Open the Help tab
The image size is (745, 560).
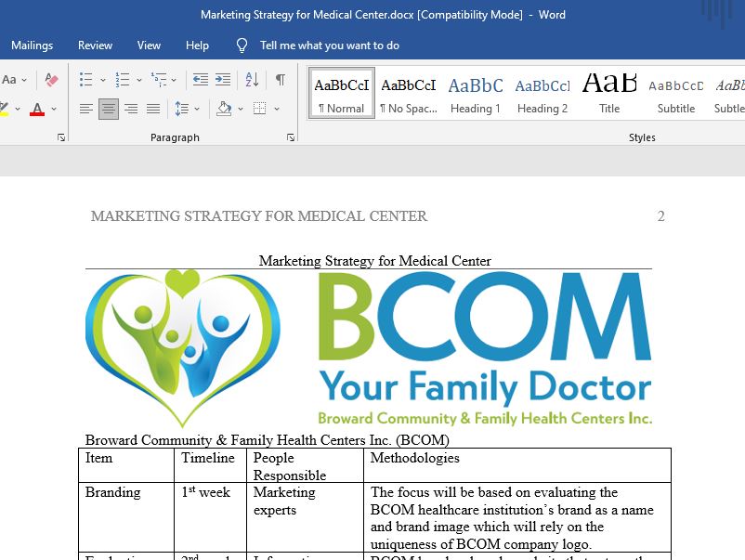[x=197, y=46]
